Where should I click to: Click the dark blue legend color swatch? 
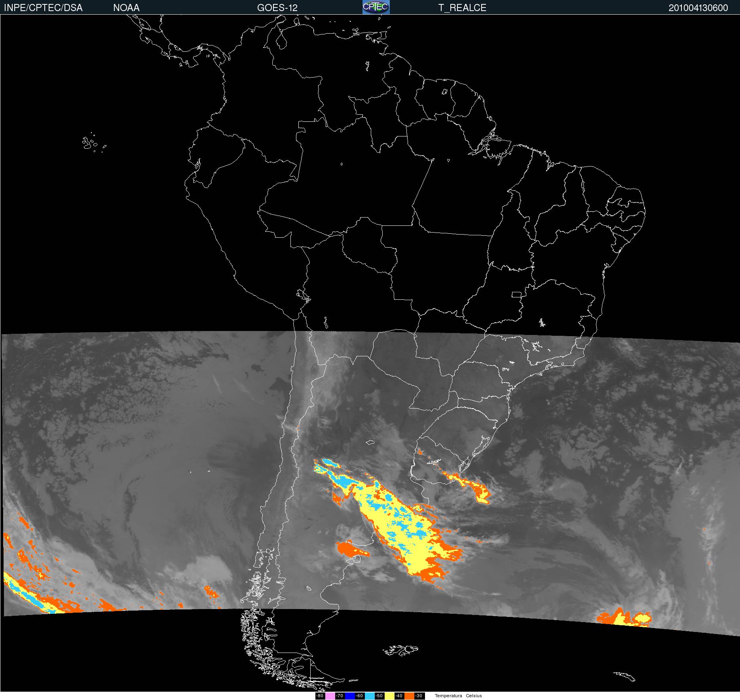tap(350, 696)
